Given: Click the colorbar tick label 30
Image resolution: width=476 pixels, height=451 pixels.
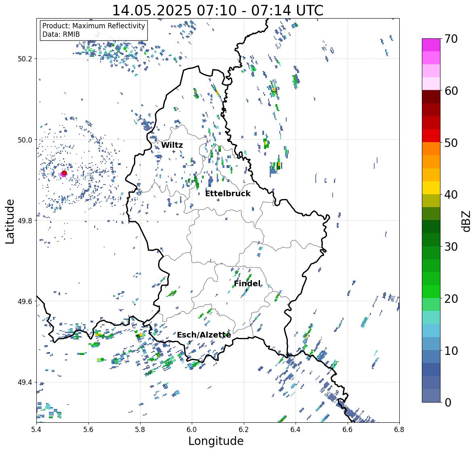Looking at the screenshot, I should (x=451, y=247).
